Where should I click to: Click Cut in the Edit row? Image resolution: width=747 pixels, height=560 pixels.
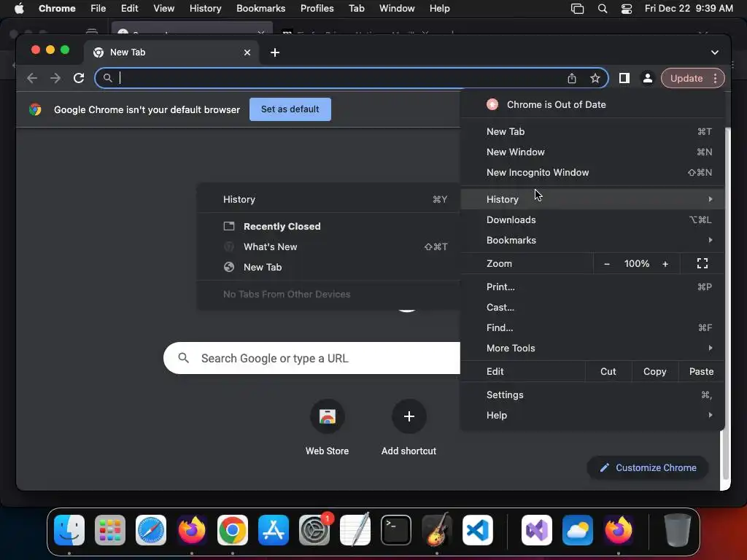pyautogui.click(x=608, y=371)
